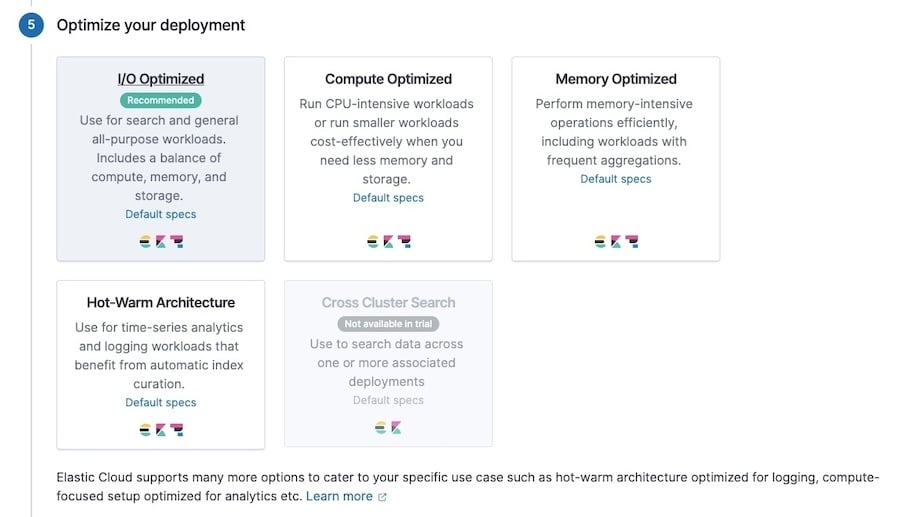Open Default specs under Compute Optimized
Screen dimensions: 900x517
[388, 198]
